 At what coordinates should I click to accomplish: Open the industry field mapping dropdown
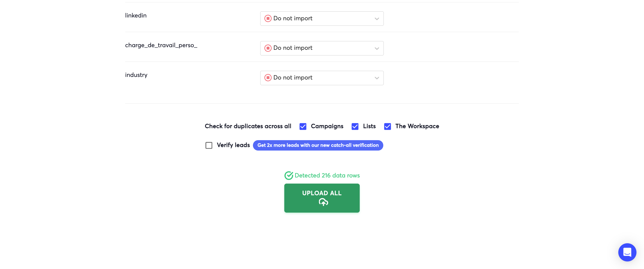322,78
